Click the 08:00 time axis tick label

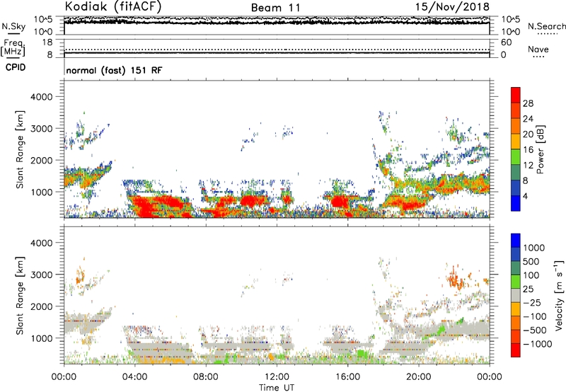[x=206, y=376]
